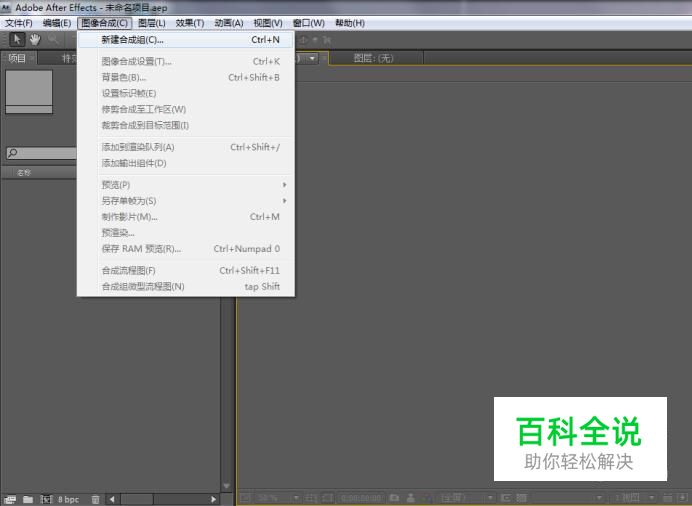Open the 窗口(W) menu
Screen dimensions: 692x506
(x=308, y=23)
